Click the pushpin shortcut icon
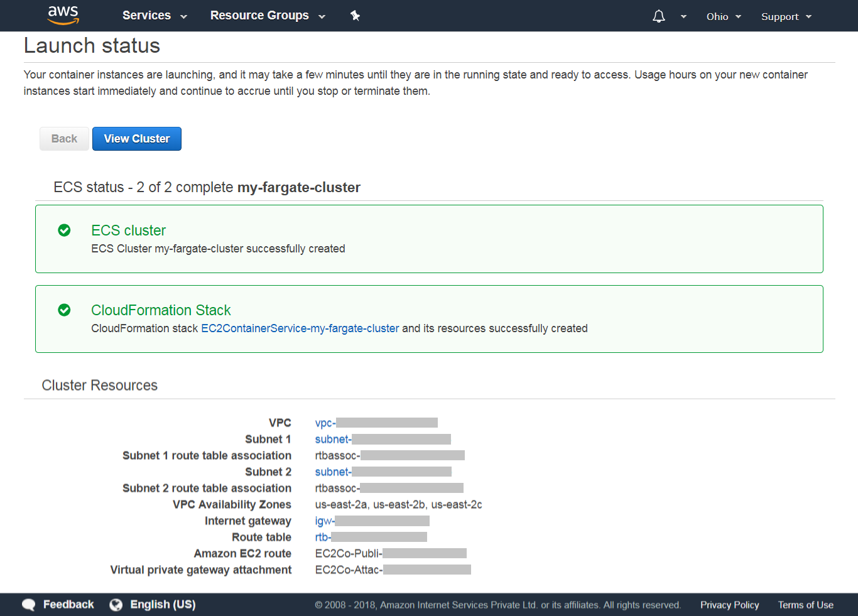This screenshot has height=616, width=858. (x=355, y=16)
